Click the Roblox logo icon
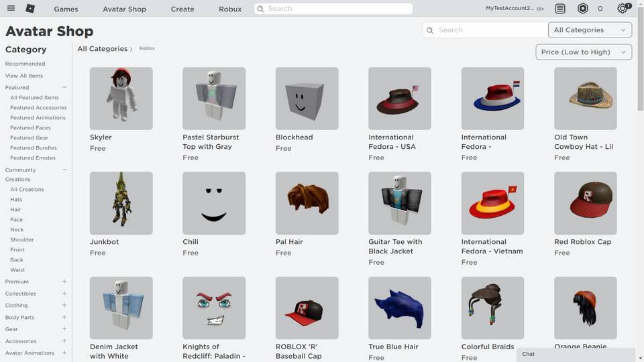644x362 pixels. pos(30,8)
